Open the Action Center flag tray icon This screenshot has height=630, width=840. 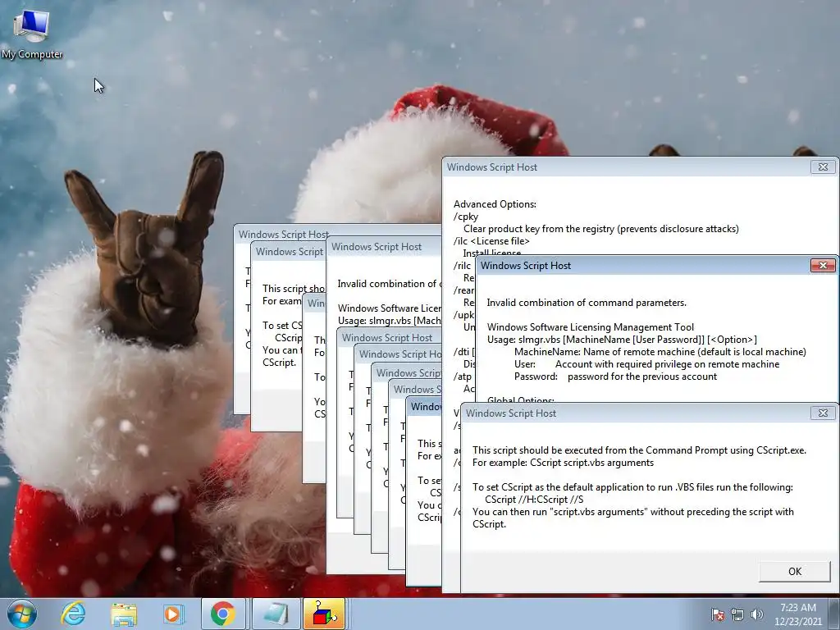717,614
